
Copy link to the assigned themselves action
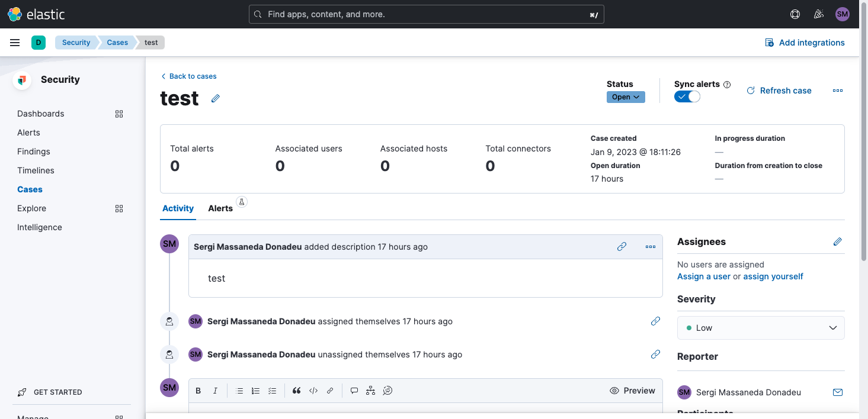(655, 321)
